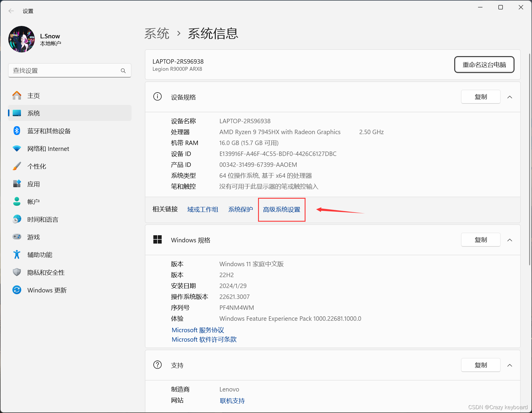This screenshot has width=532, height=413.
Task: Maximize the Settings window
Action: (x=500, y=7)
